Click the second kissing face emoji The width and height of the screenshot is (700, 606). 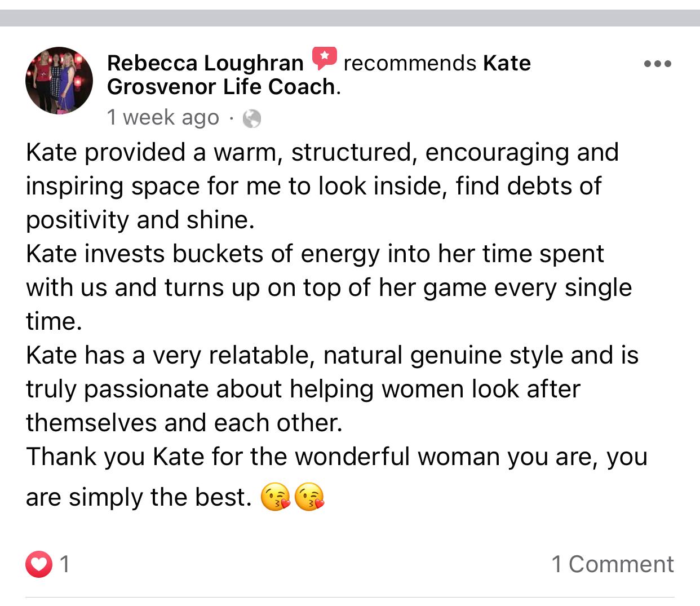click(x=310, y=498)
